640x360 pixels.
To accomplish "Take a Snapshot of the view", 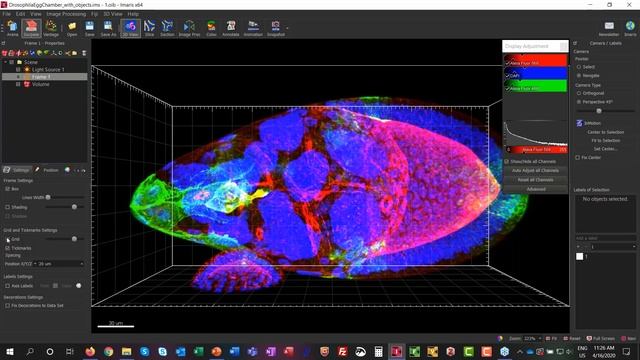I will 276,29.
